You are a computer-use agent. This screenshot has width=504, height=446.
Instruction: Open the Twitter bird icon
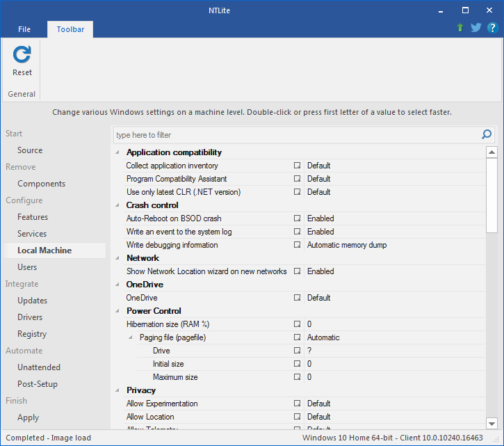[x=476, y=28]
